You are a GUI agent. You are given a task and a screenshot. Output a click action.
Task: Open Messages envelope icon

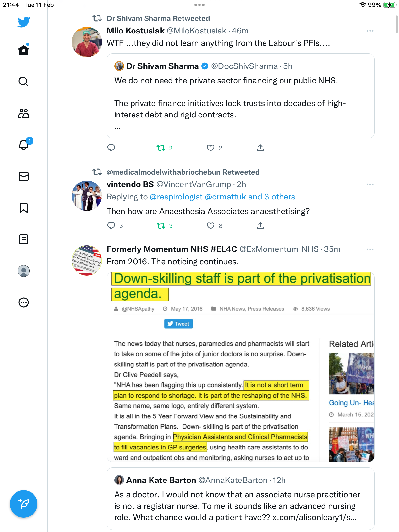pyautogui.click(x=24, y=176)
